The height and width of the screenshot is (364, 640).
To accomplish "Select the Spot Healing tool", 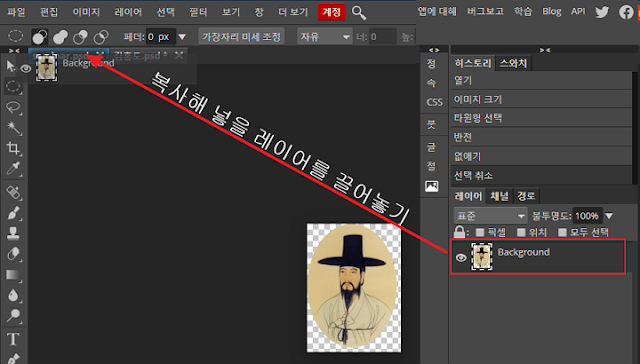I will point(13,192).
